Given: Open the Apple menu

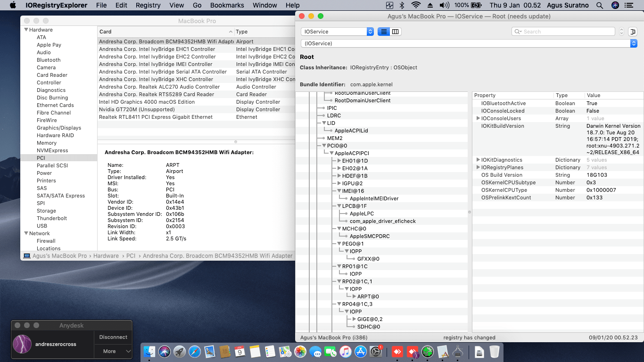Looking at the screenshot, I should pyautogui.click(x=13, y=5).
